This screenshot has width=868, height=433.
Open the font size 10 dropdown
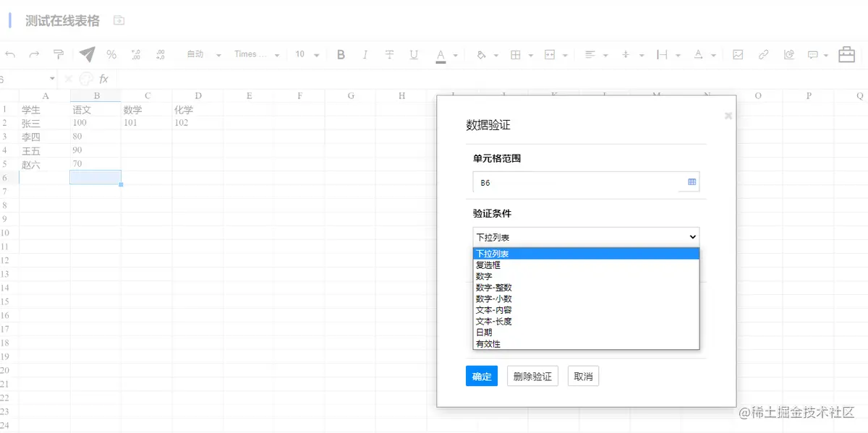click(x=306, y=55)
